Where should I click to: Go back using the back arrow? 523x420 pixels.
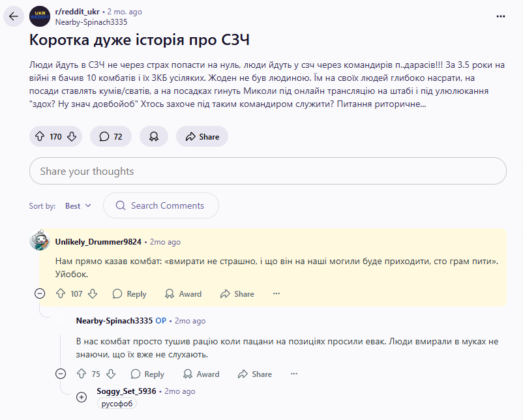(14, 16)
